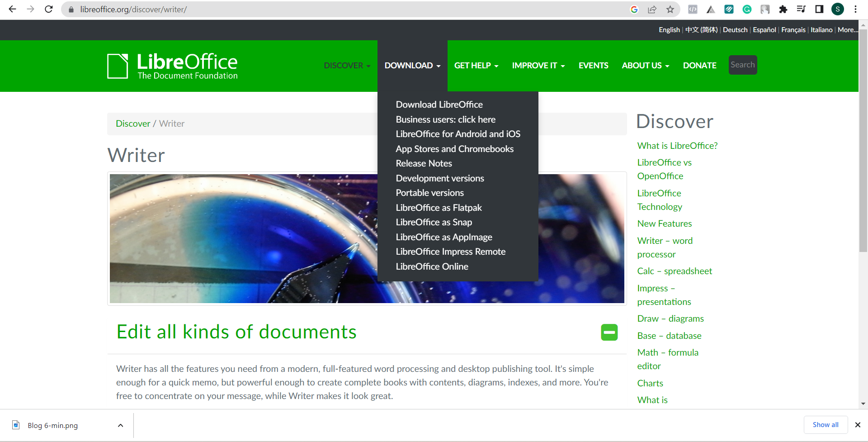Toggle the browser side panel icon

coord(819,9)
